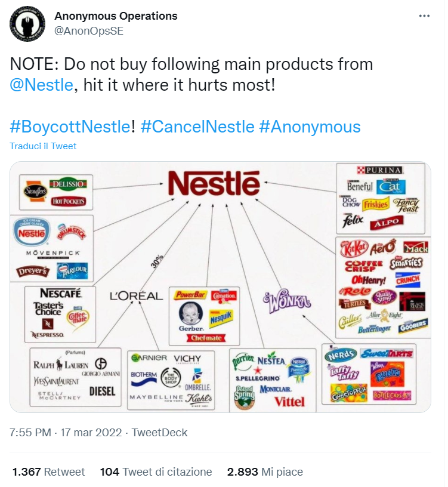Click the L'Oréal logo in the image

tap(136, 295)
